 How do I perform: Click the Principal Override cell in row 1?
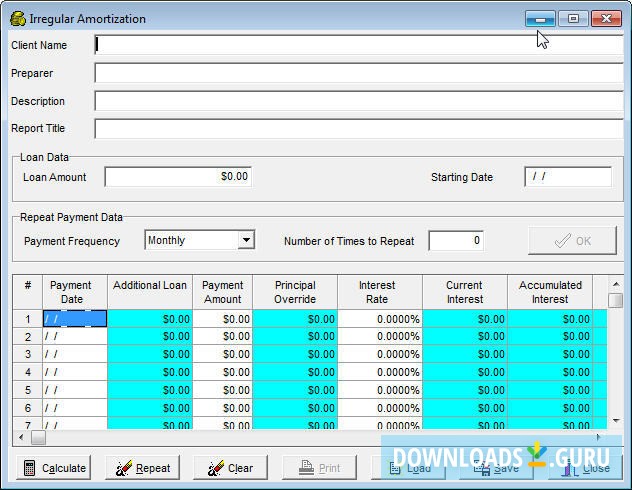point(295,319)
